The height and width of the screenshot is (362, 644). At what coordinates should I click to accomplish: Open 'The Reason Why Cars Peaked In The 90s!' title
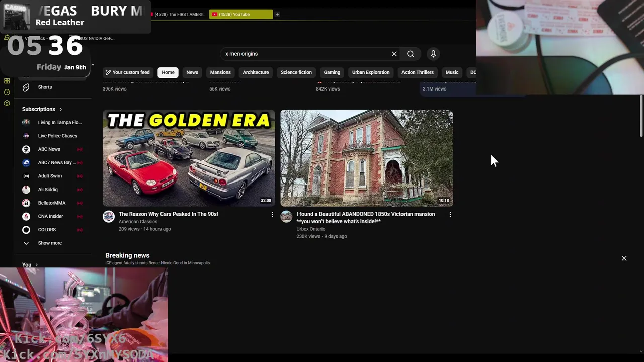pos(168,214)
